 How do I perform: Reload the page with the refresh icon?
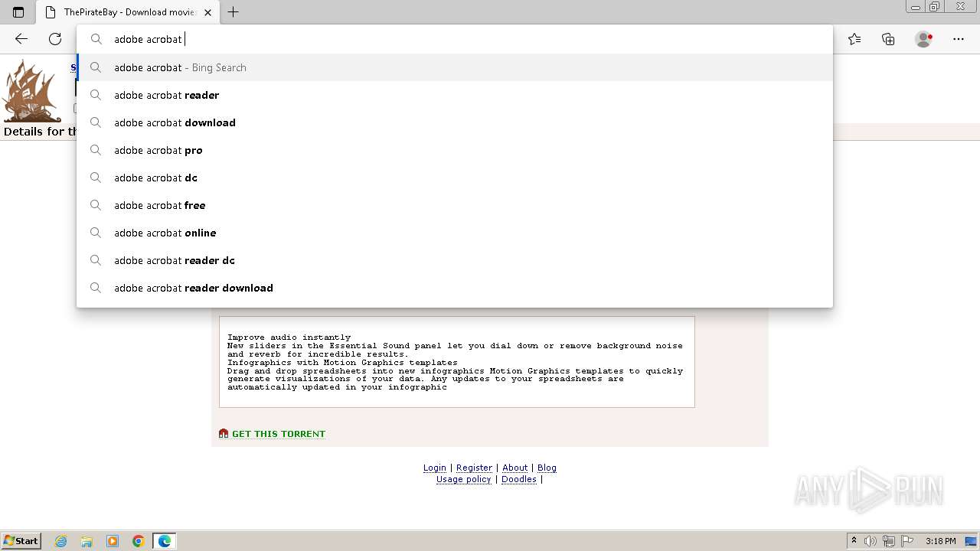tap(55, 39)
